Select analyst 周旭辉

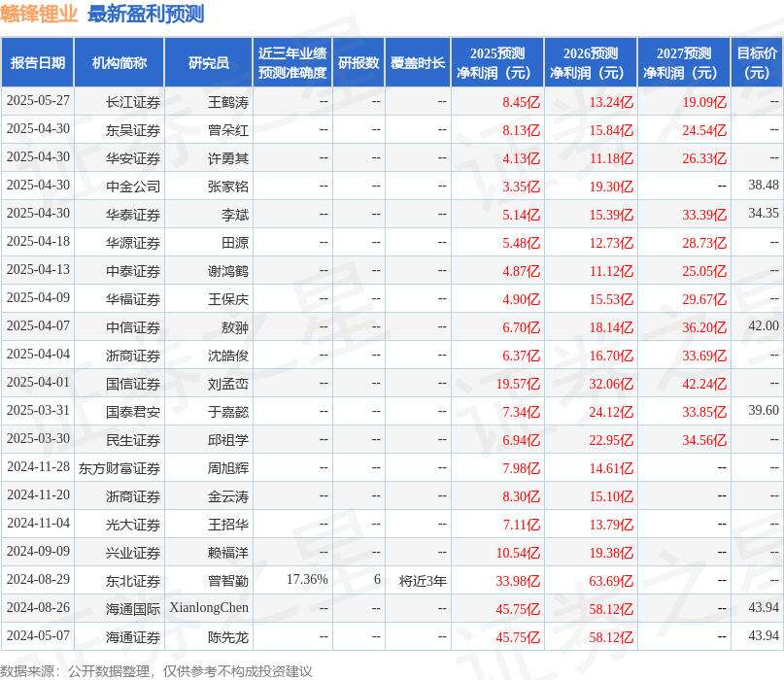coord(228,468)
